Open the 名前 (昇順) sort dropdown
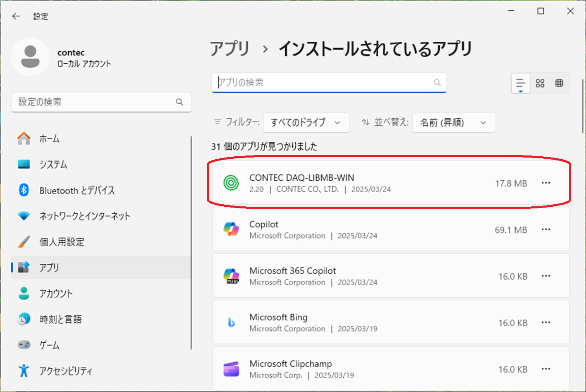This screenshot has height=392, width=586. [x=454, y=122]
